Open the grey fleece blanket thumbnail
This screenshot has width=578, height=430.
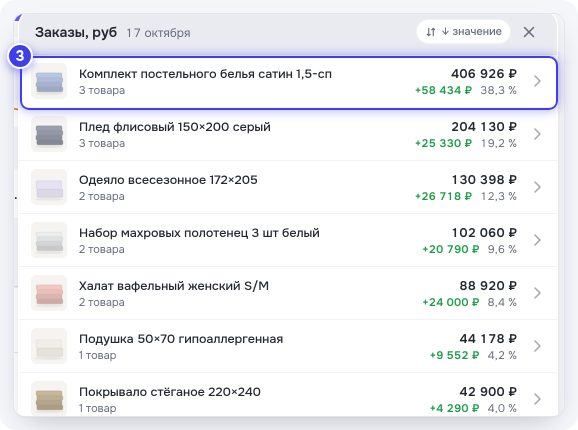49,134
